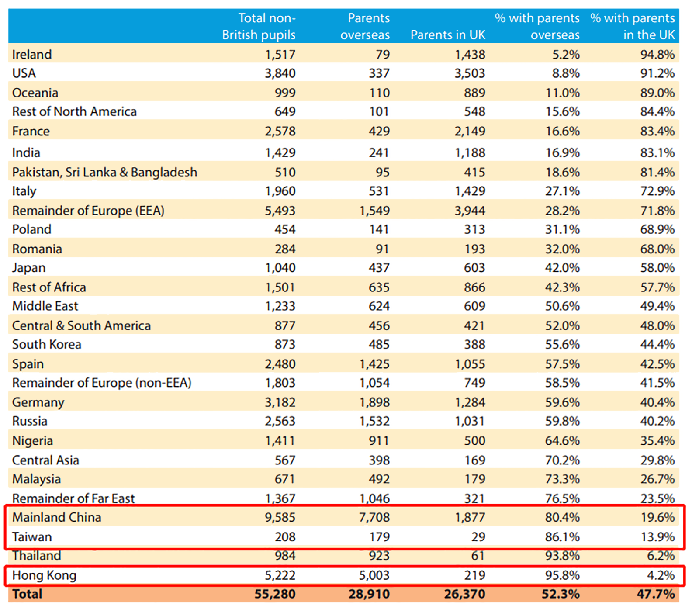Screen dimensions: 699x616
Task: Click '% with parents in the UK' header
Action: pyautogui.click(x=632, y=26)
